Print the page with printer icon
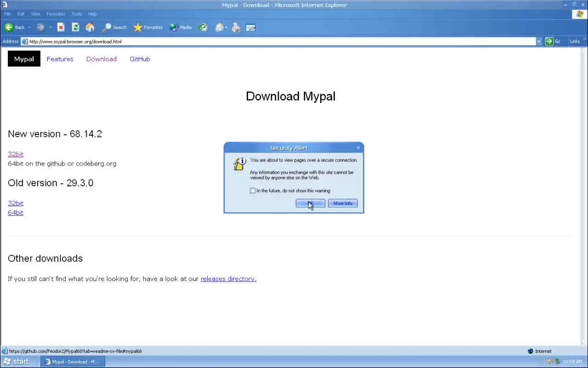Image resolution: width=588 pixels, height=368 pixels. (x=236, y=28)
